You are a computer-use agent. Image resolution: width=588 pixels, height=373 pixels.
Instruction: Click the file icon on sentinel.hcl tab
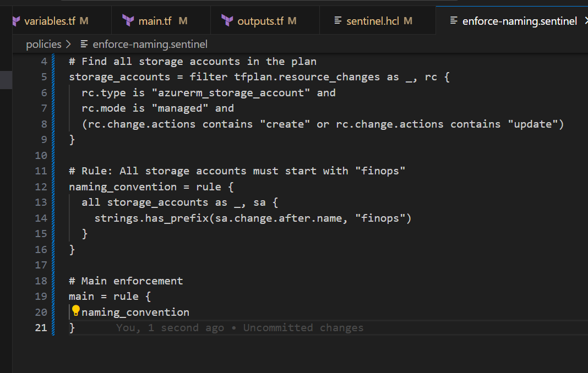click(338, 21)
